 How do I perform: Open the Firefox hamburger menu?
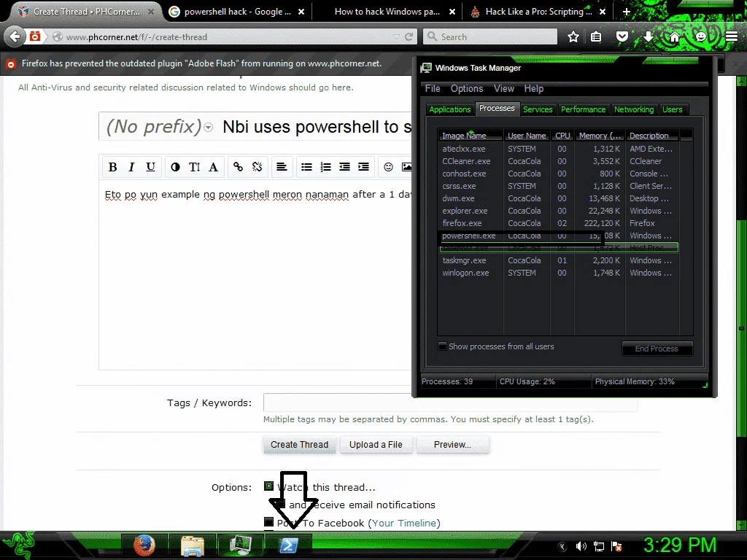(x=732, y=36)
